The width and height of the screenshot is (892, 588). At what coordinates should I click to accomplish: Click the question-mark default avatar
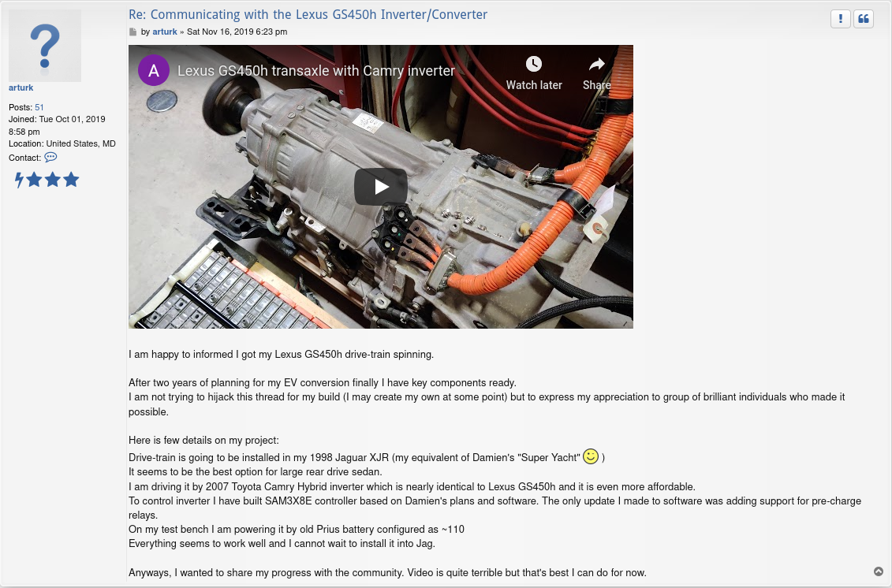(45, 46)
